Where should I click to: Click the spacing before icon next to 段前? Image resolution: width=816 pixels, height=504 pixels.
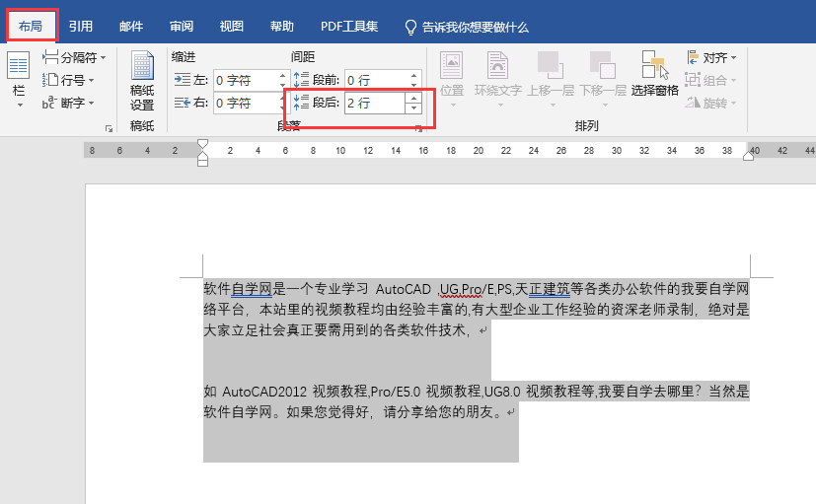tap(301, 80)
